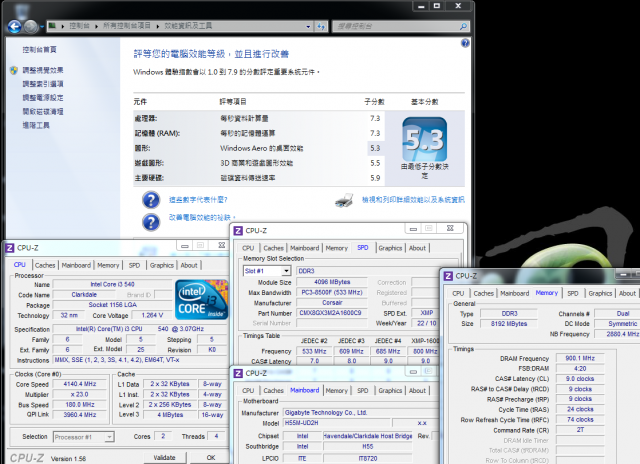640x464 pixels.
Task: Open disk cleanup sidebar link
Action: coord(43,112)
